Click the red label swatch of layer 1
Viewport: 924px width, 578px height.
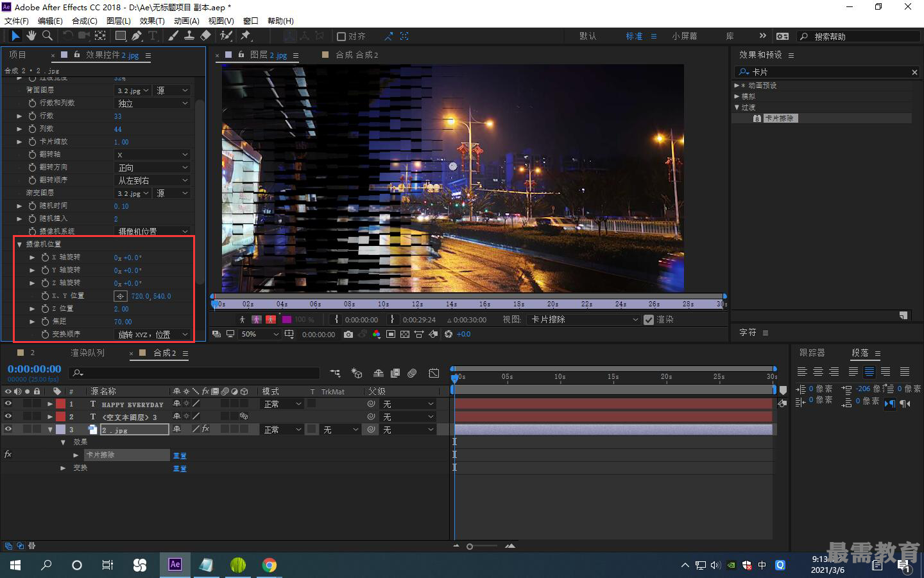60,404
